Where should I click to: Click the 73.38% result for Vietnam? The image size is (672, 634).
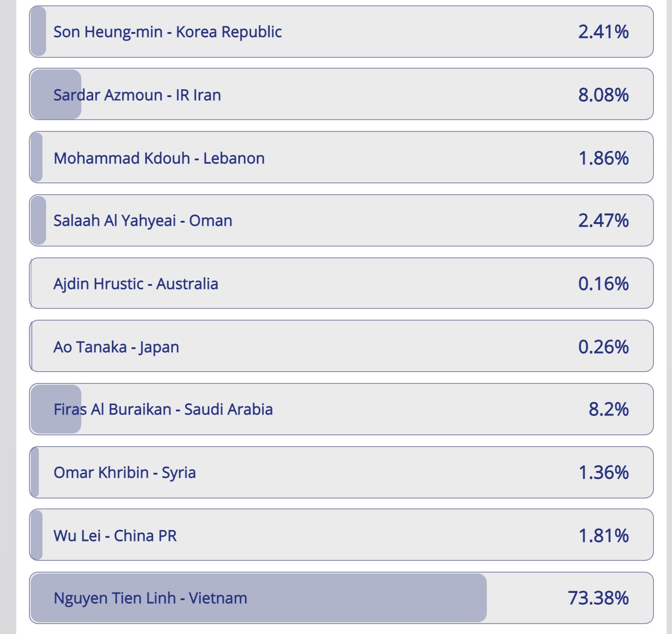598,598
